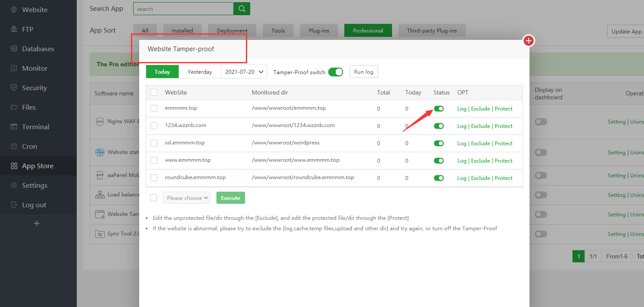Switch to the Yesterday tab
This screenshot has height=307, width=644.
pyautogui.click(x=199, y=72)
